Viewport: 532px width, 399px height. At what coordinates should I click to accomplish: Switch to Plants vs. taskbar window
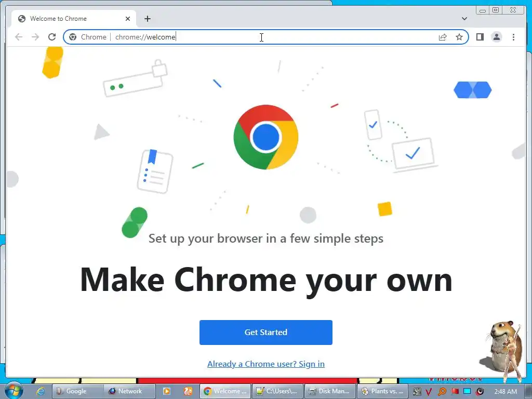382,391
